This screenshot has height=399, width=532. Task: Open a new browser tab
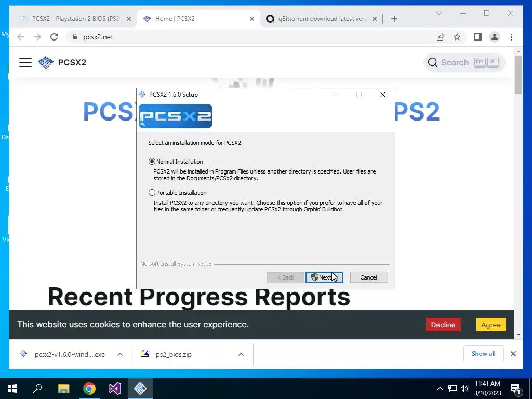[394, 19]
